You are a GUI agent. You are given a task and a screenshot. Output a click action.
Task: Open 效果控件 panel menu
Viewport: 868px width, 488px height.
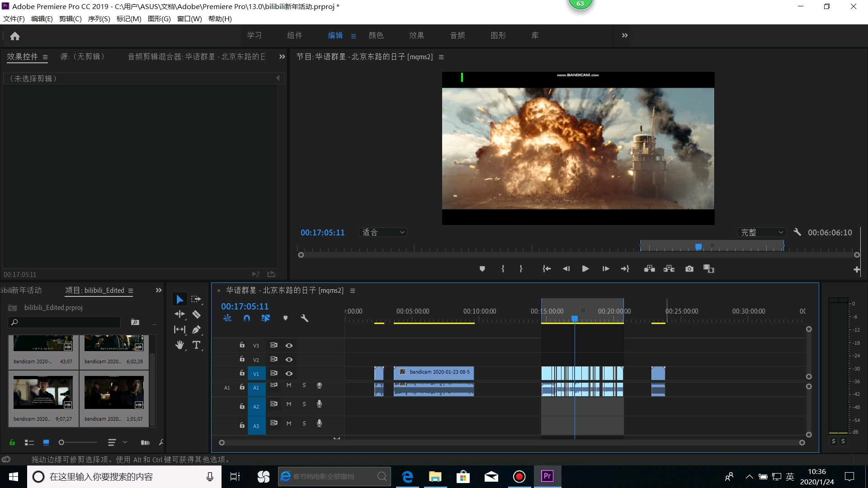tap(45, 57)
